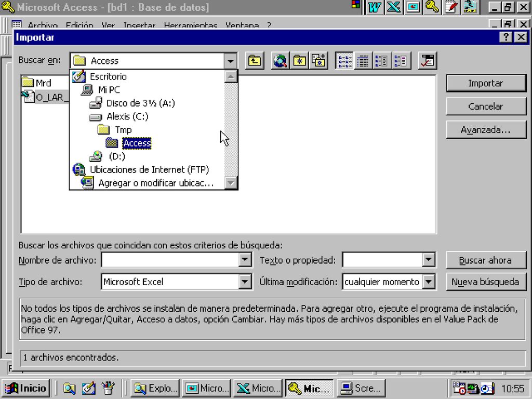Open the Tipo de archivo dropdown
This screenshot has height=399, width=532.
pos(245,282)
